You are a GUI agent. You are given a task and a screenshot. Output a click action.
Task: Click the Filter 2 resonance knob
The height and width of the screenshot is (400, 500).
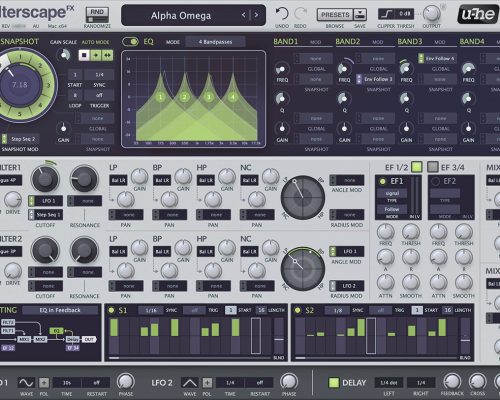(x=84, y=250)
